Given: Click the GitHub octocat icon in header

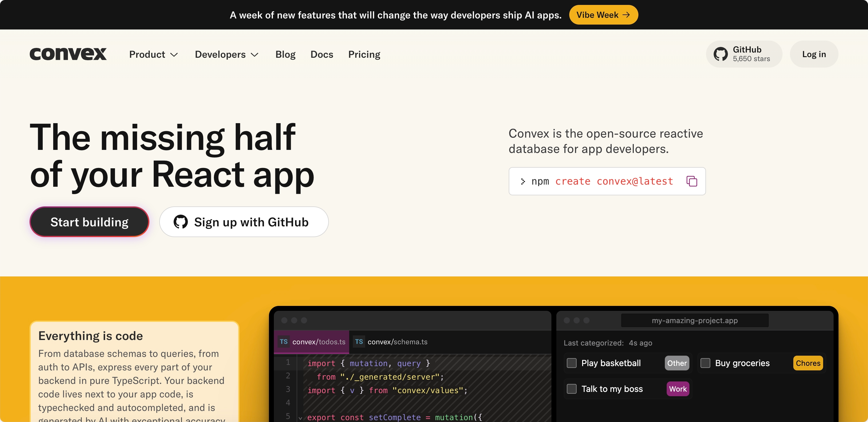Looking at the screenshot, I should (x=721, y=54).
